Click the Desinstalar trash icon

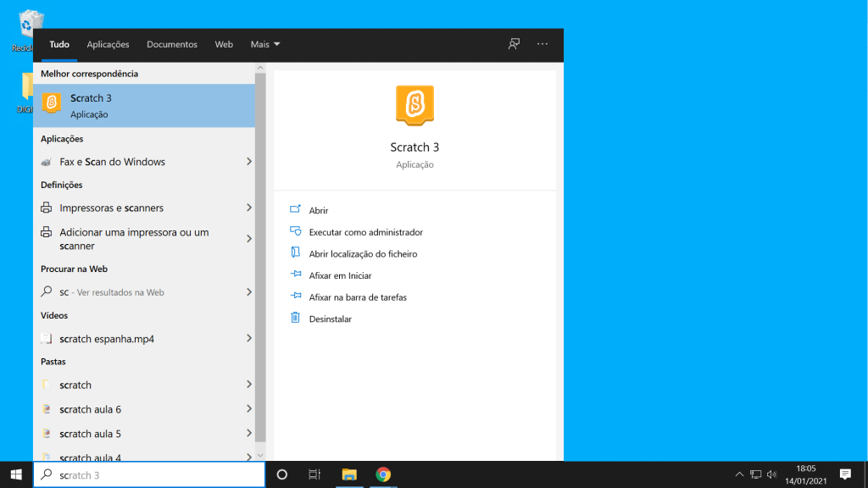(x=295, y=318)
